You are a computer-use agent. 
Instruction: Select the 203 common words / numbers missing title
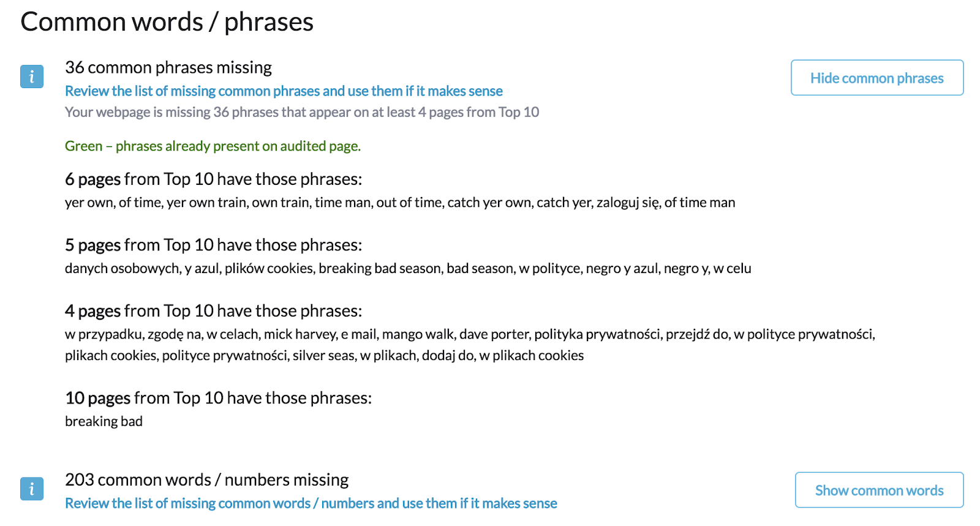point(207,479)
